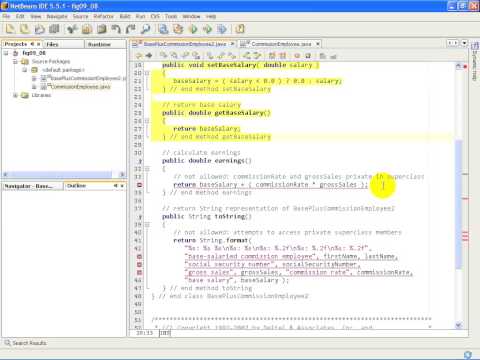Viewport: 480px width, 360px height.
Task: Collapse the Source Packages node
Action: click(x=15, y=61)
